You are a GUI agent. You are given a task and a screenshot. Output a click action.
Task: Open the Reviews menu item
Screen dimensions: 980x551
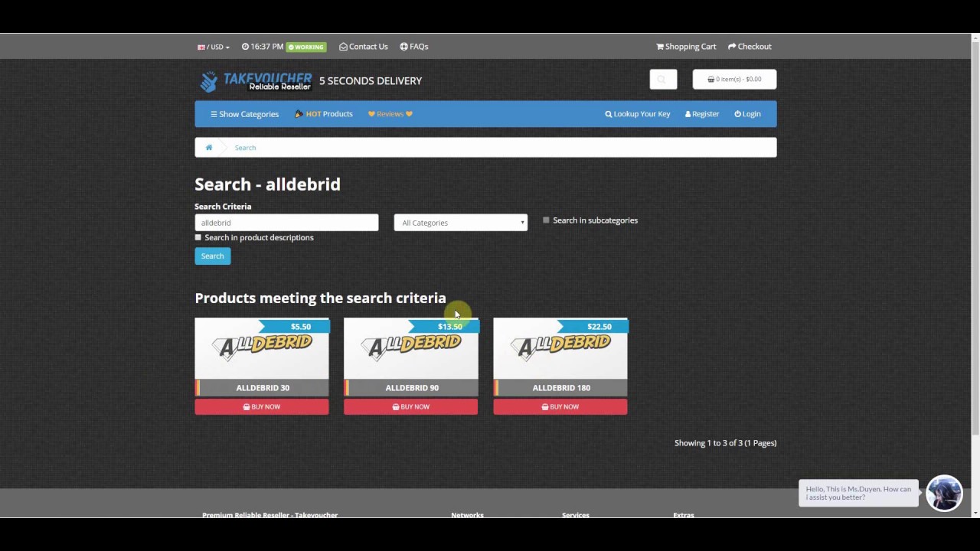pyautogui.click(x=390, y=114)
